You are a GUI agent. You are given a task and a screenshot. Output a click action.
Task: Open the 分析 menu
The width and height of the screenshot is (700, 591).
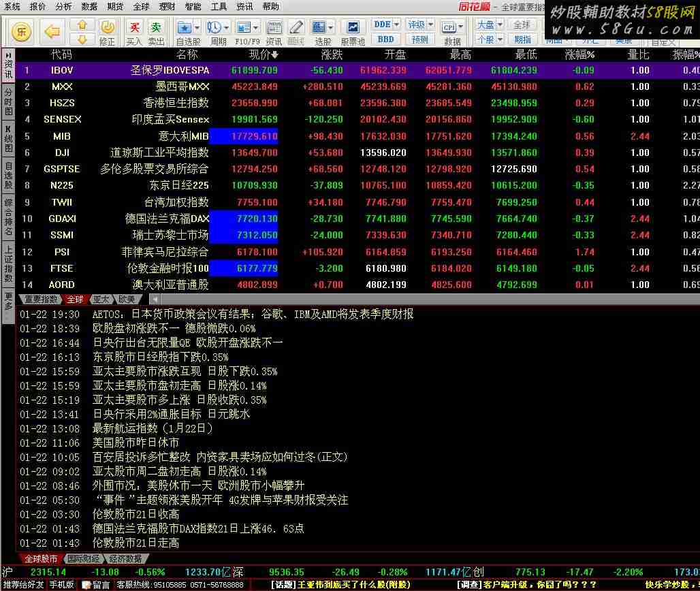point(63,6)
